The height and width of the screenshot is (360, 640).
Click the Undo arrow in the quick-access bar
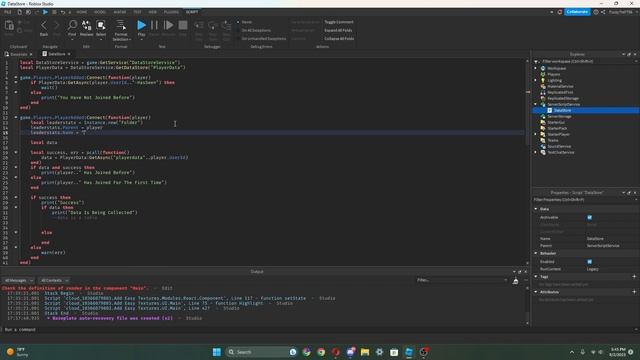point(63,12)
